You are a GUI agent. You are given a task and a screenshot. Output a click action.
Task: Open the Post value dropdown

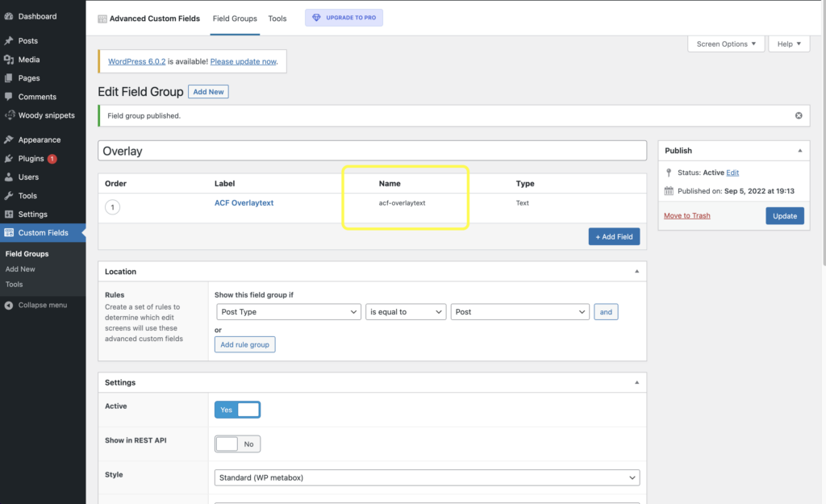pyautogui.click(x=520, y=312)
